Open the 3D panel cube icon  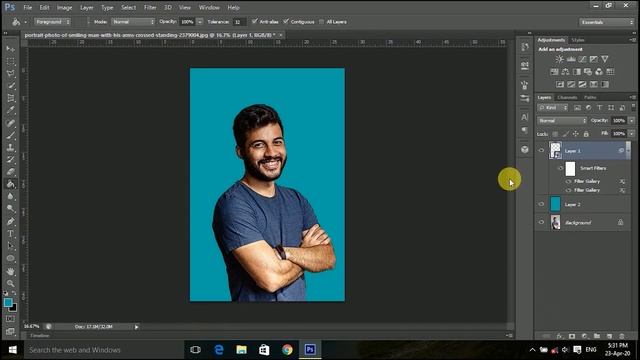[x=524, y=149]
